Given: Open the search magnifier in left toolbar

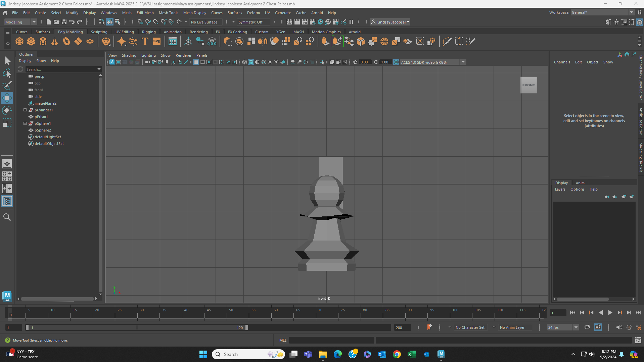Looking at the screenshot, I should pyautogui.click(x=7, y=217).
